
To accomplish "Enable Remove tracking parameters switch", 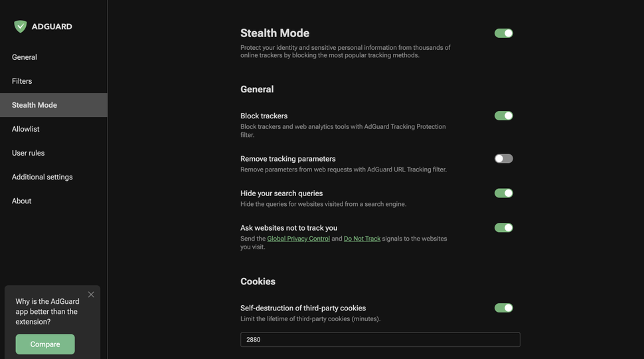I will click(503, 159).
